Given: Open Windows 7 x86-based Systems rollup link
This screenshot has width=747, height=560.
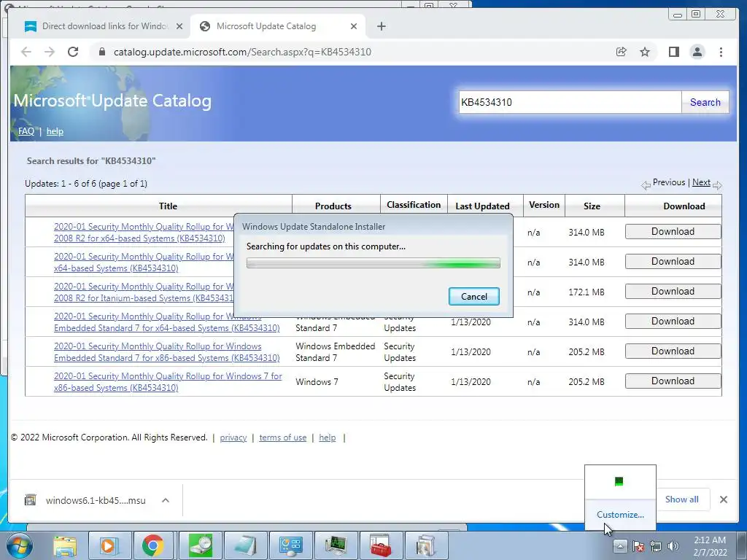Looking at the screenshot, I should (x=168, y=382).
